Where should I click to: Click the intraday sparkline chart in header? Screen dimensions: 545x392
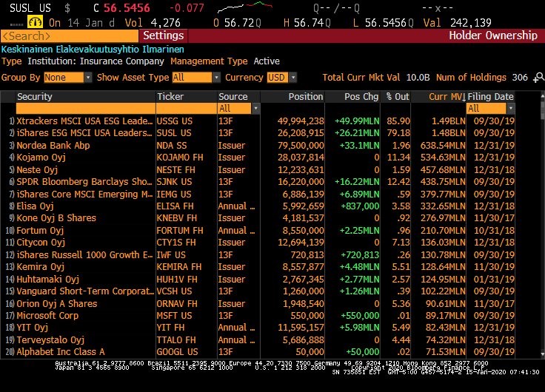[244, 7]
